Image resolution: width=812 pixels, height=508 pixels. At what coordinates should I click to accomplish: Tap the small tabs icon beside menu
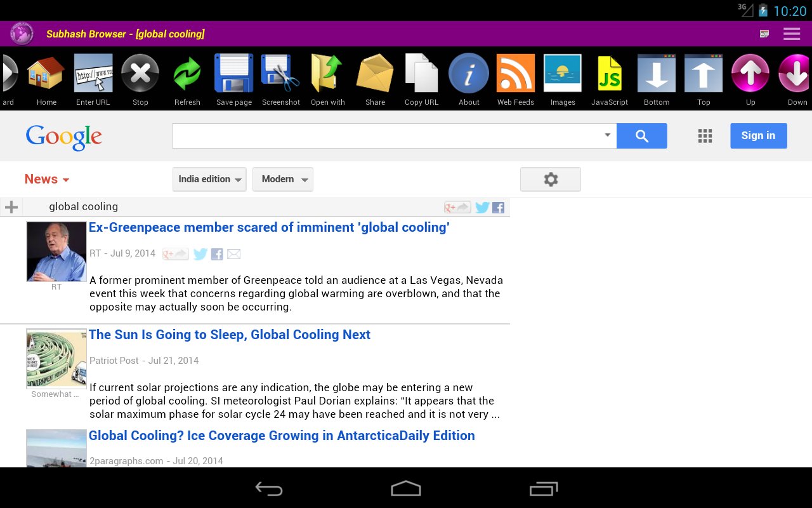764,34
